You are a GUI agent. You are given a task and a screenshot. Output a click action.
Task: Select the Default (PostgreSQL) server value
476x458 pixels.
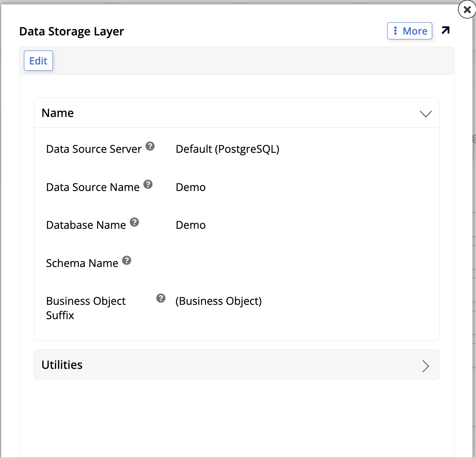[x=228, y=149]
